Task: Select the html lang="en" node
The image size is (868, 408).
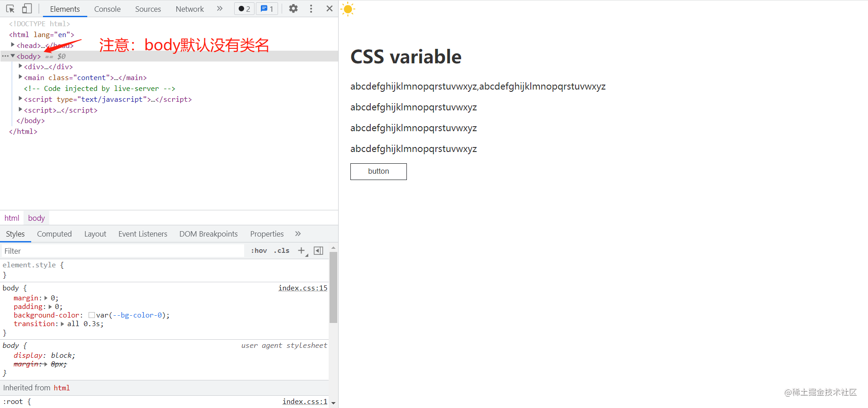Action: click(x=42, y=34)
